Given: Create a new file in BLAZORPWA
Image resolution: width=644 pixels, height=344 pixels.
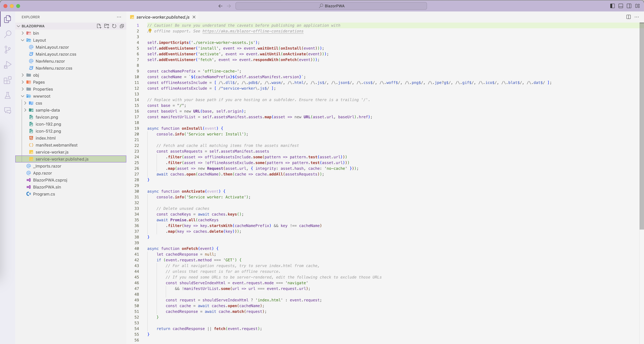Looking at the screenshot, I should 99,26.
